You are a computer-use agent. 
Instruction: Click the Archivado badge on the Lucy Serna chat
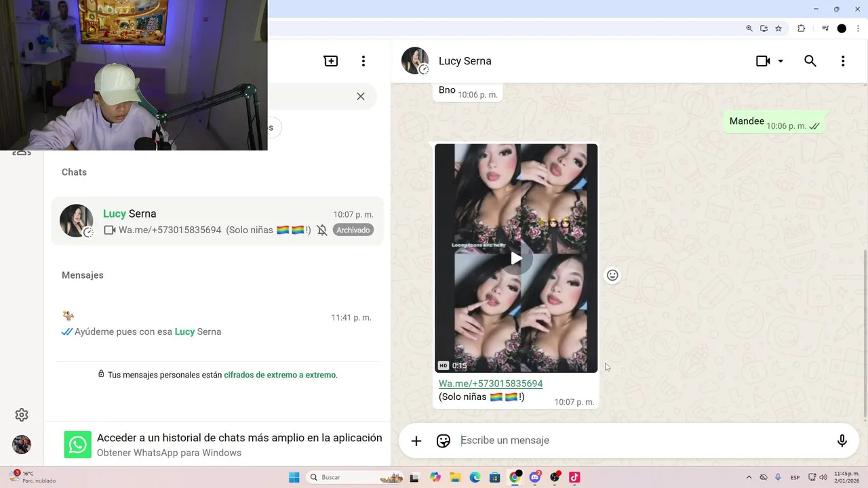[x=353, y=230]
